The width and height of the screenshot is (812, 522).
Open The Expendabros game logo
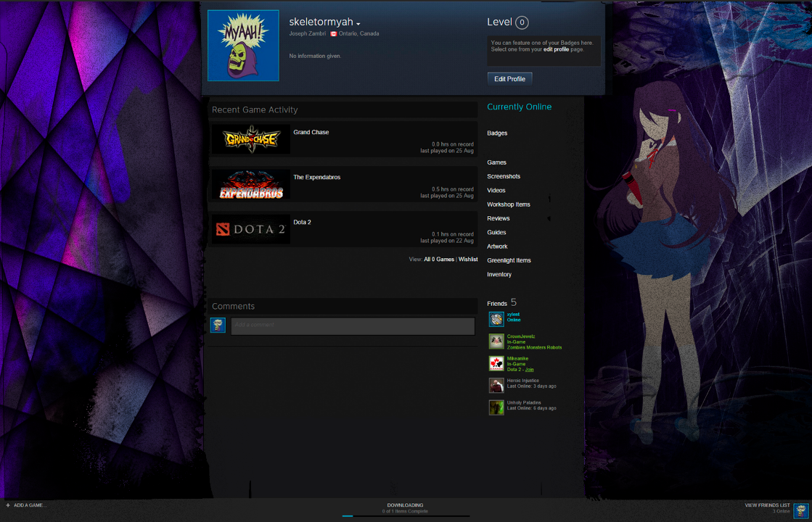[x=251, y=184]
